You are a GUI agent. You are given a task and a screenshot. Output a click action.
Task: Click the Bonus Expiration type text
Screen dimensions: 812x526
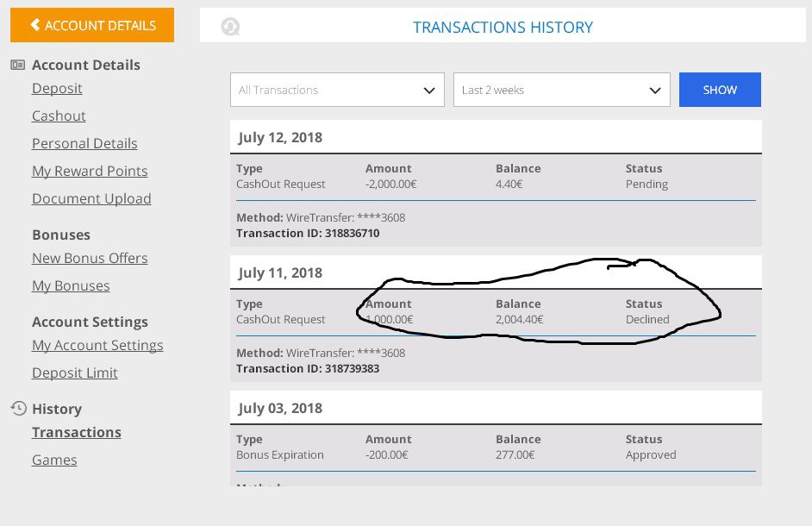click(x=279, y=455)
